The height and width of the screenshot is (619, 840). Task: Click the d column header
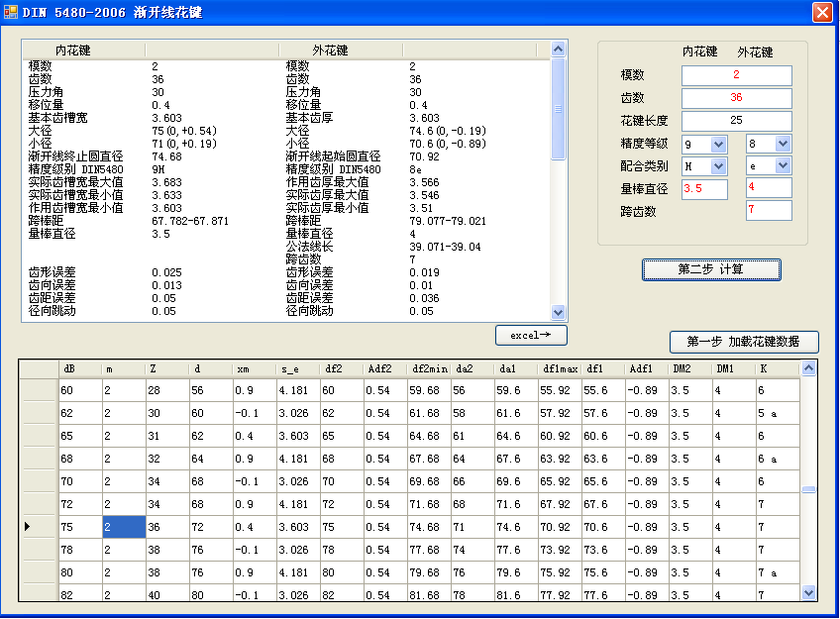pos(211,369)
